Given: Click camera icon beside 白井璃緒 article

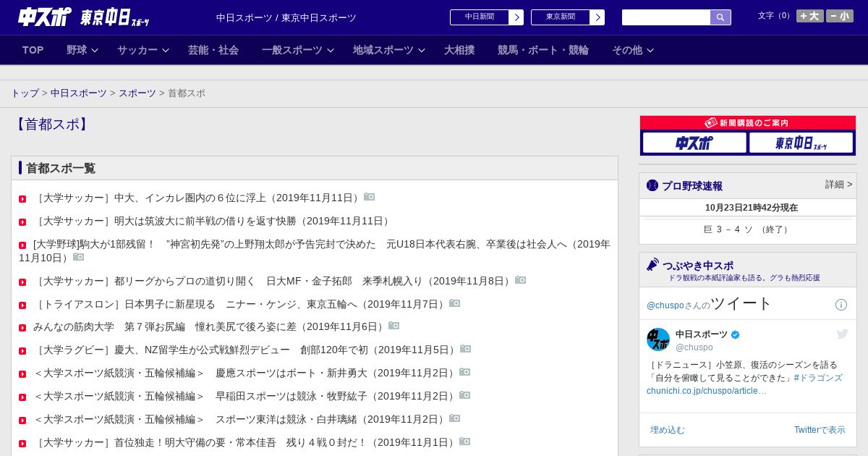Looking at the screenshot, I should point(455,418).
